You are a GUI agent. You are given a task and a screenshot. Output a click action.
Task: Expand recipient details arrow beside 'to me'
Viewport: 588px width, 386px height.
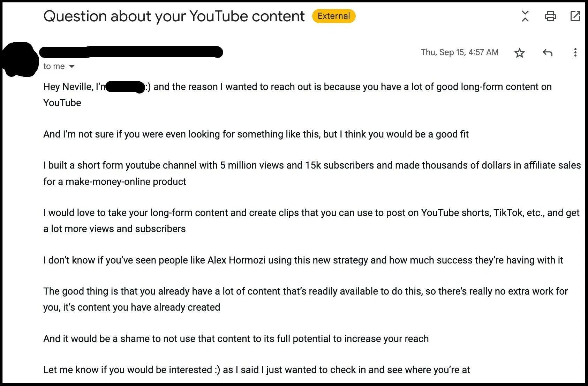point(72,66)
